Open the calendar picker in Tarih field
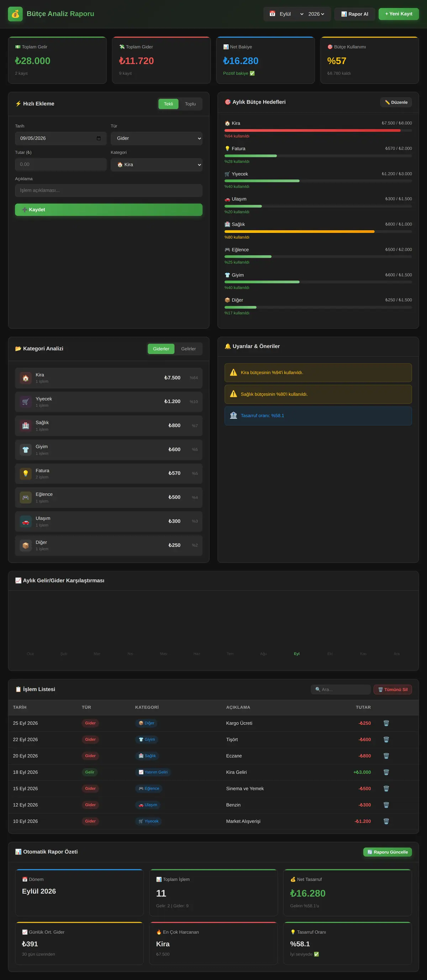 coord(99,138)
